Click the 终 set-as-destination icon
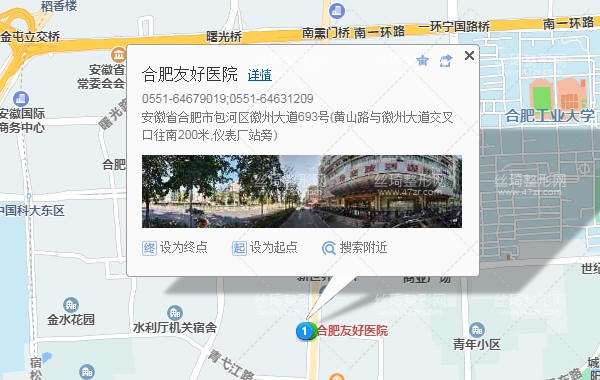This screenshot has height=380, width=600. click(149, 248)
